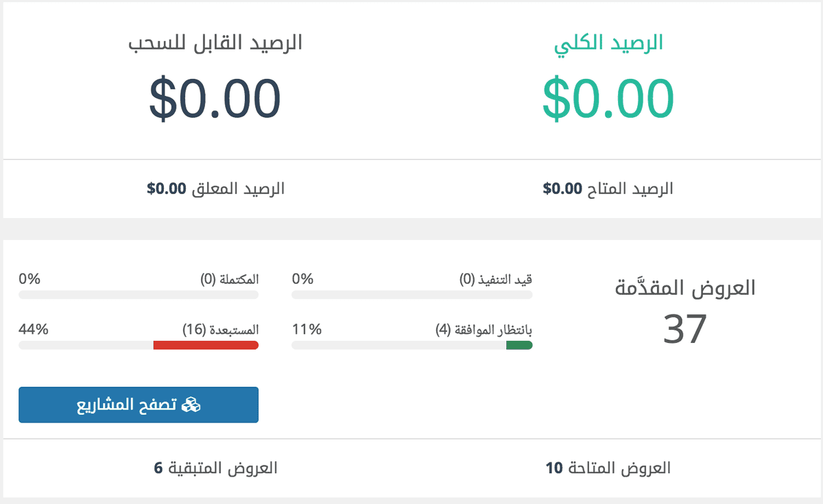Click the dark $0.00 withdrawable balance amount

pyautogui.click(x=215, y=98)
